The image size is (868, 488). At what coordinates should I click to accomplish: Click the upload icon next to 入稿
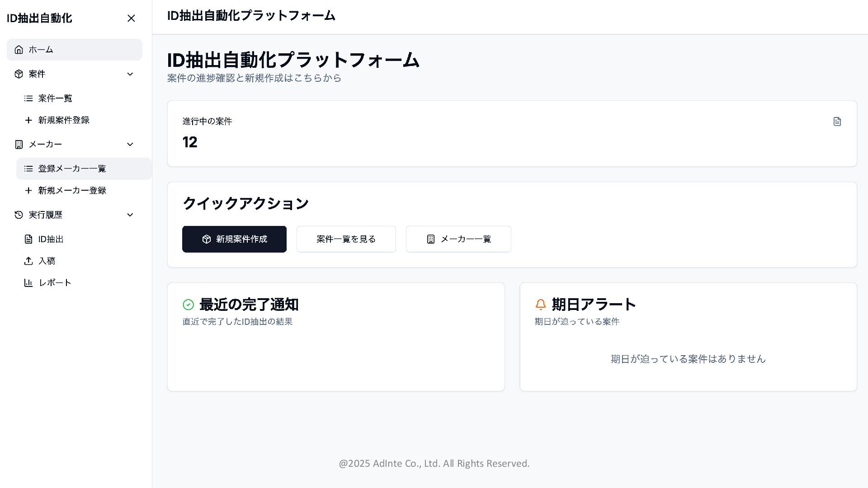point(28,261)
